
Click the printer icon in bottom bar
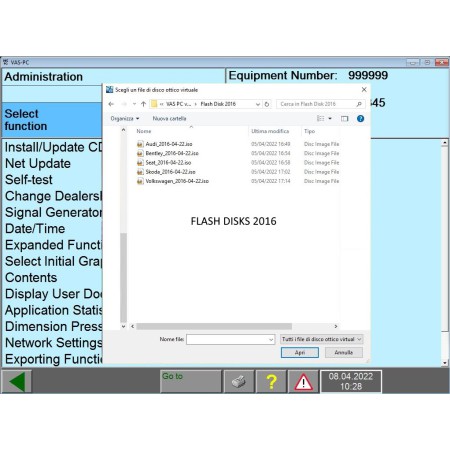point(238,381)
